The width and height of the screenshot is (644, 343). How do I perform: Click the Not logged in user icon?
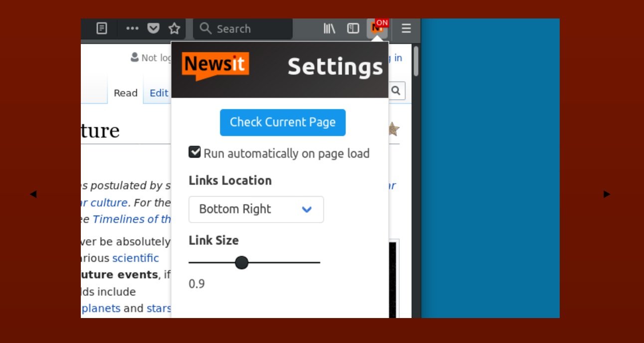point(135,57)
